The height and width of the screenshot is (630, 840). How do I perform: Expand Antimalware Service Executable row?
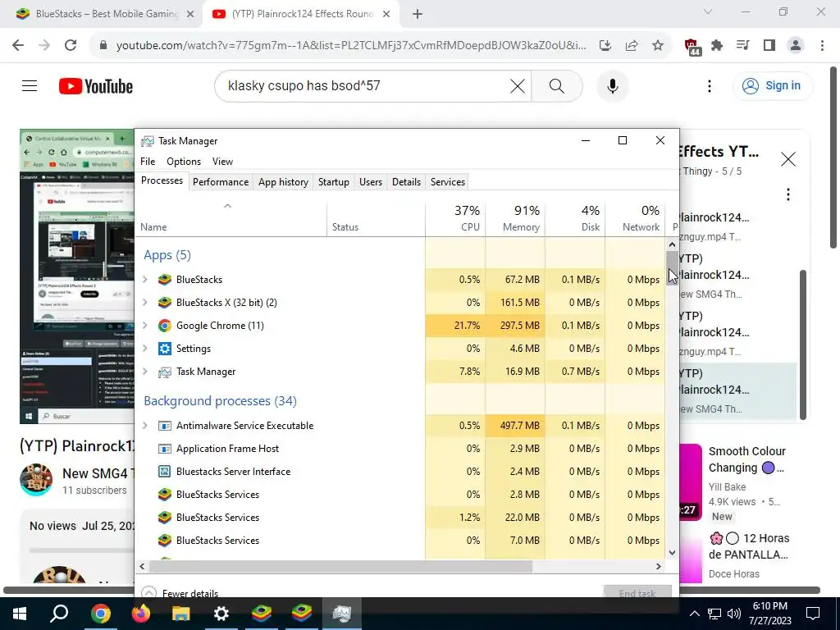(x=144, y=426)
